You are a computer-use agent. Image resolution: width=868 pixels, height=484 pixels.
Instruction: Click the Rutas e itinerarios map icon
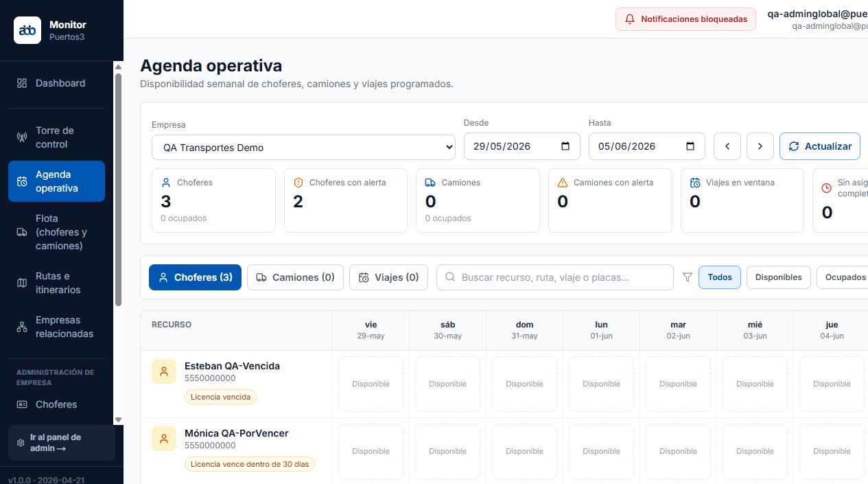[x=22, y=283]
